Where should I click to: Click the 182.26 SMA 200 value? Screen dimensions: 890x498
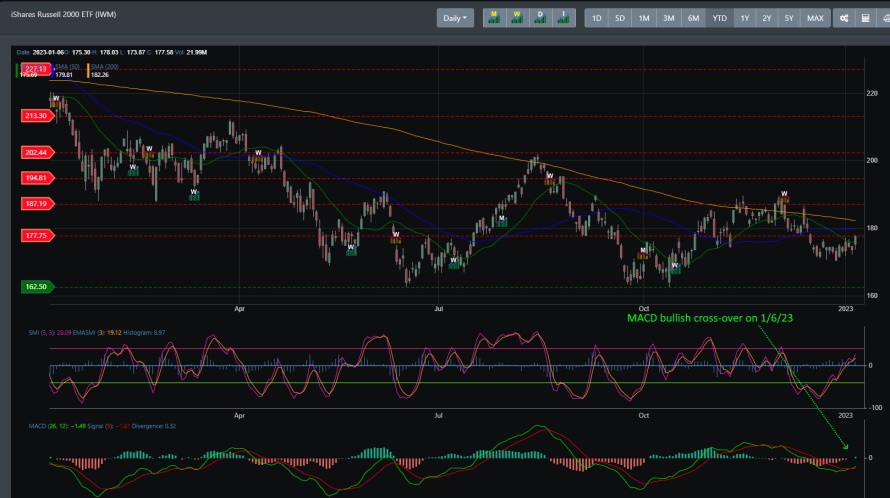pyautogui.click(x=100, y=75)
